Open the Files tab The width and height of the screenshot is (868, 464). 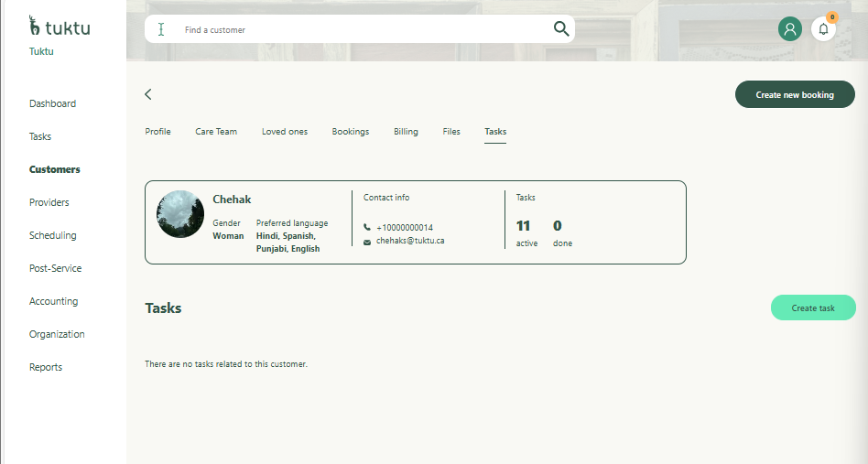pyautogui.click(x=451, y=132)
